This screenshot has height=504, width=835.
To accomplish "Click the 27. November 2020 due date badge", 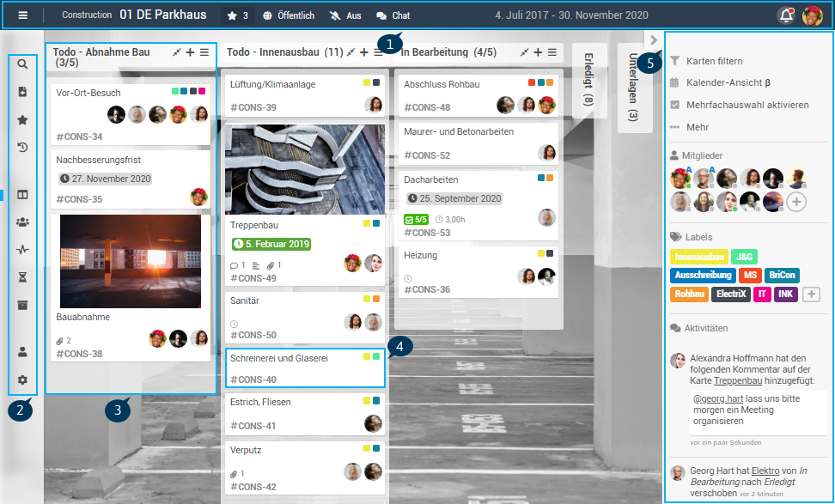I will point(106,179).
